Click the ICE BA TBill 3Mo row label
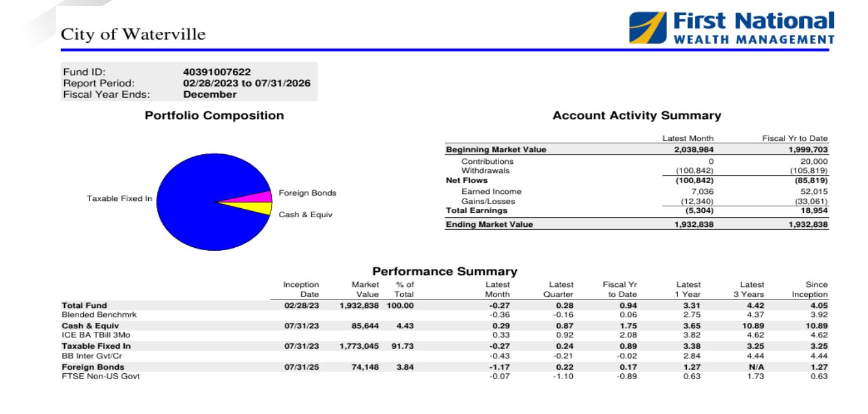 point(96,335)
